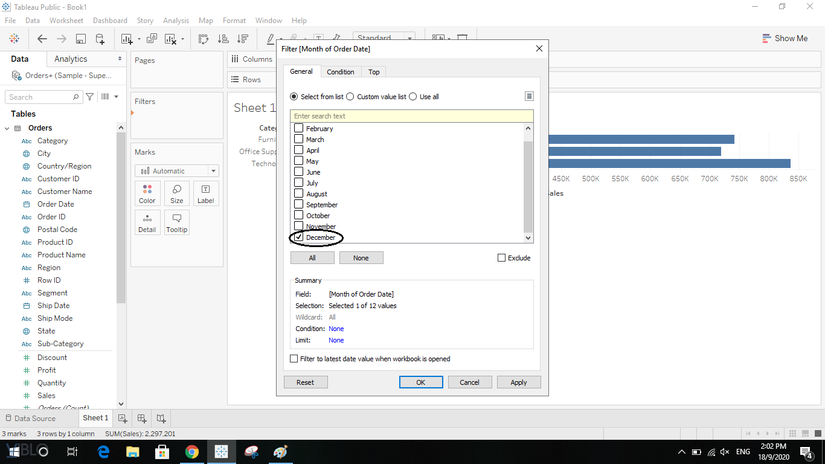Click the Size mark card
The height and width of the screenshot is (464, 825).
(x=176, y=194)
